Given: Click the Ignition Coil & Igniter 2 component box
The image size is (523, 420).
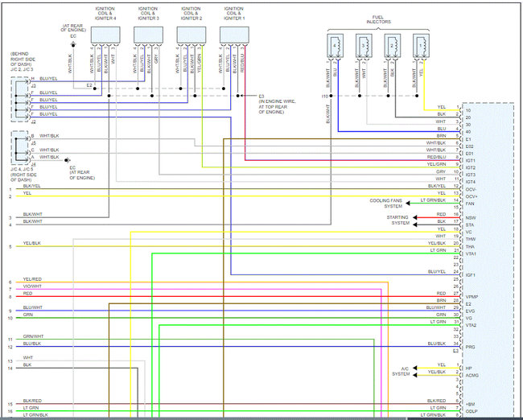Looking at the screenshot, I should [x=191, y=35].
